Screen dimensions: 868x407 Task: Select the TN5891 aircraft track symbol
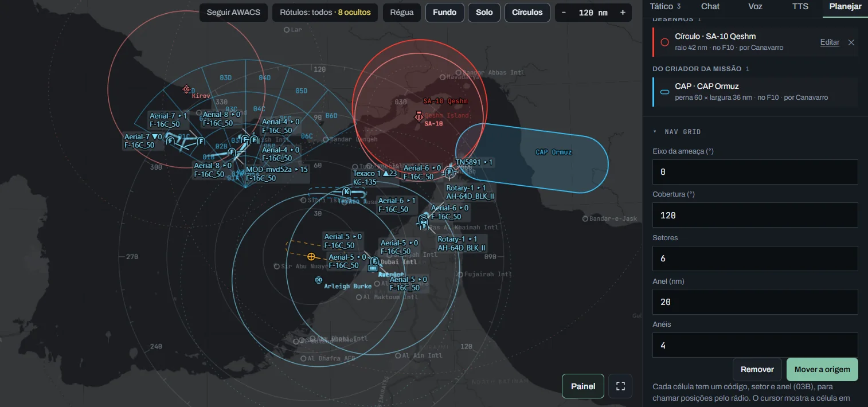450,171
